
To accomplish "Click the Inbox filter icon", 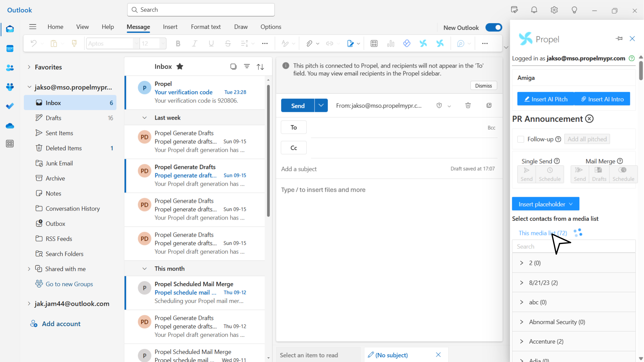I will coord(247,66).
